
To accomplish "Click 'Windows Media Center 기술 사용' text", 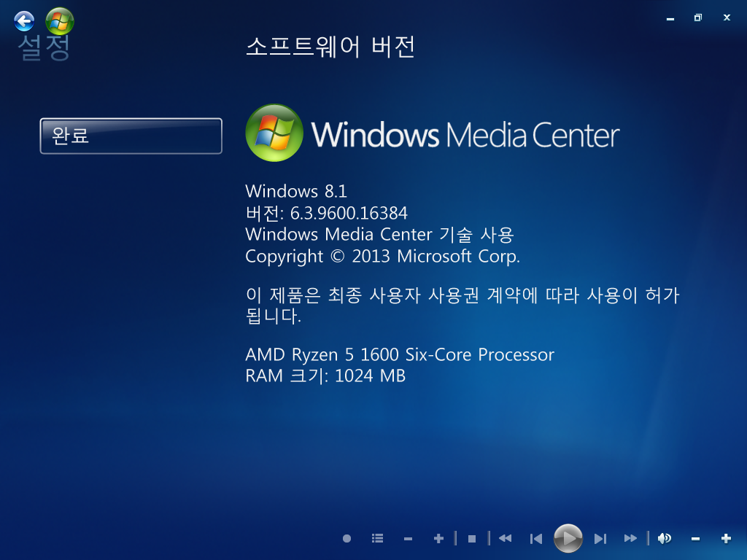I will tap(379, 235).
